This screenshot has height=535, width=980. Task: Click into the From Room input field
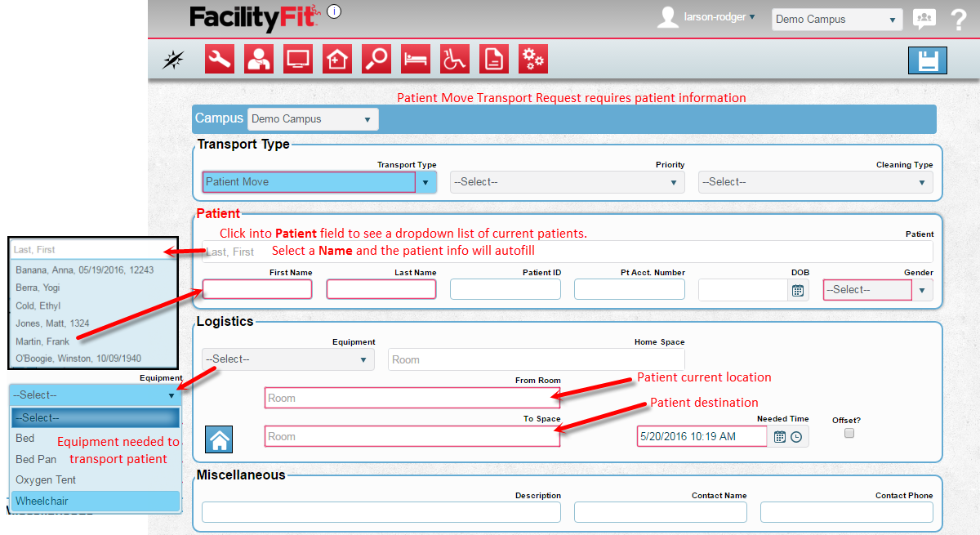pyautogui.click(x=412, y=398)
